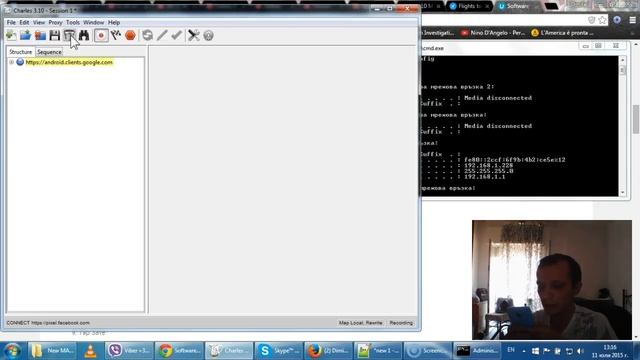Viewport: 640px width, 360px height.
Task: Open the L'America è pronta bookmark
Action: (x=562, y=33)
